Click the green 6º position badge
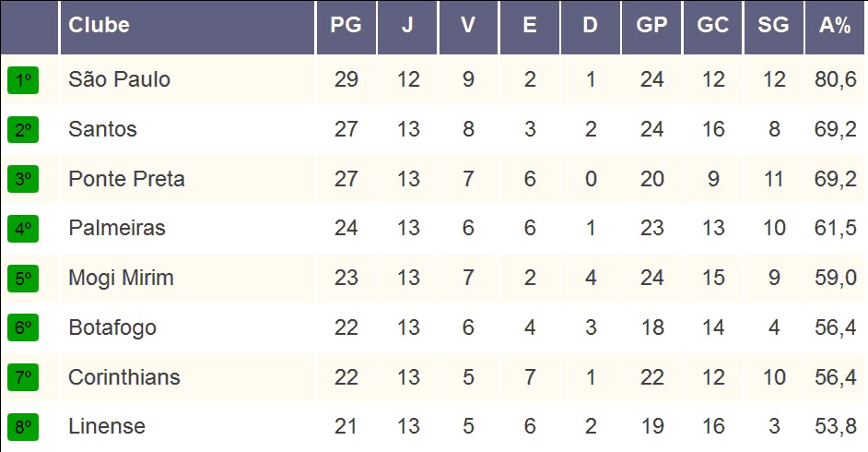868x452 pixels. coord(23,327)
